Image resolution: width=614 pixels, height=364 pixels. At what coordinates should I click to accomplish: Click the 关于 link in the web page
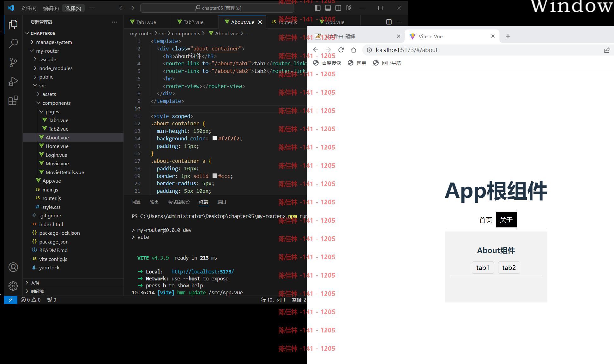pyautogui.click(x=506, y=220)
